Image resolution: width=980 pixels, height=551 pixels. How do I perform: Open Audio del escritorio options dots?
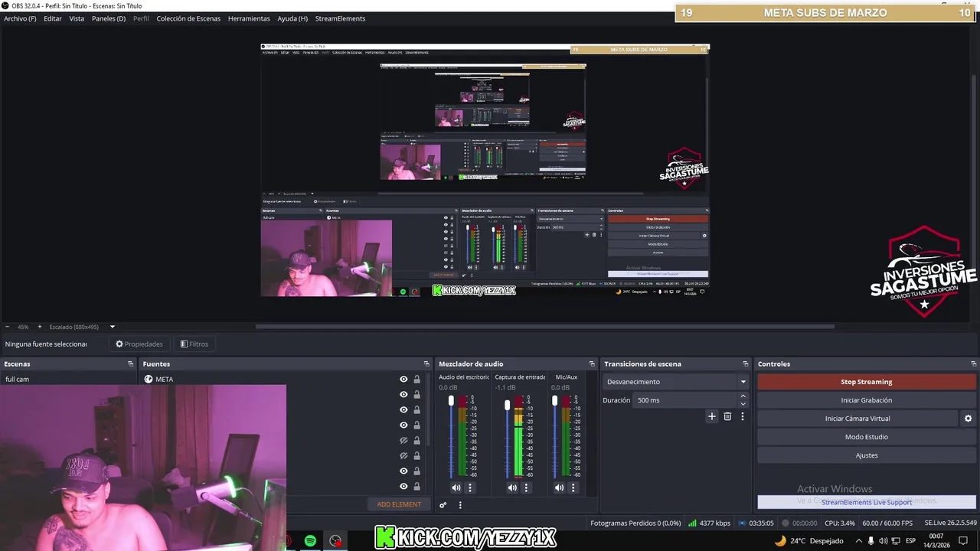[x=470, y=487]
